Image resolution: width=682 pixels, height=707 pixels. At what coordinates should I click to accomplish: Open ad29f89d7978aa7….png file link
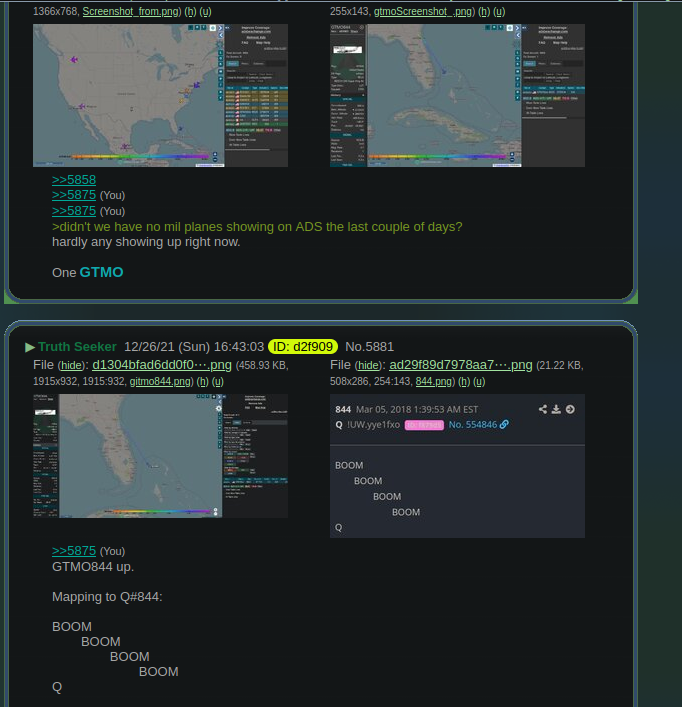[x=461, y=365]
